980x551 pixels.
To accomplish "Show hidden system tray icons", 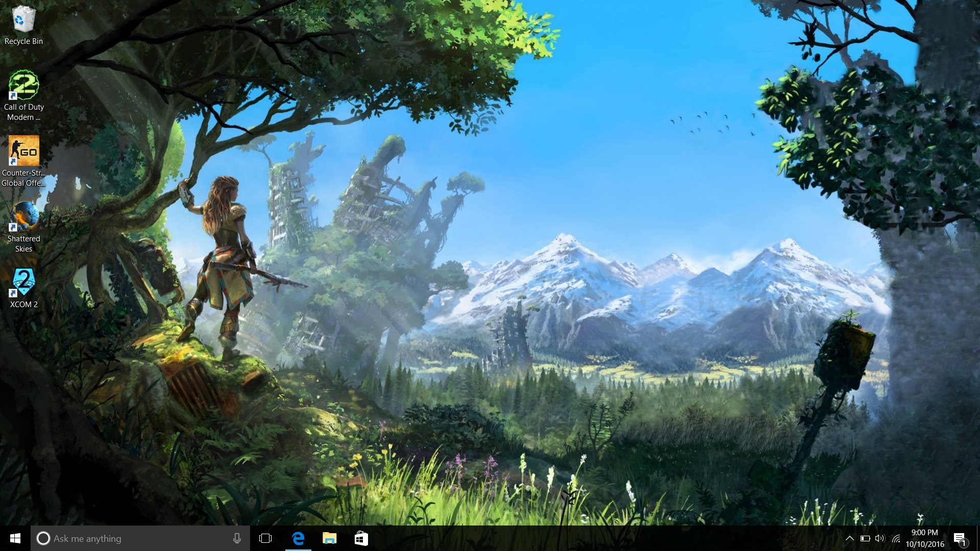I will click(x=850, y=538).
